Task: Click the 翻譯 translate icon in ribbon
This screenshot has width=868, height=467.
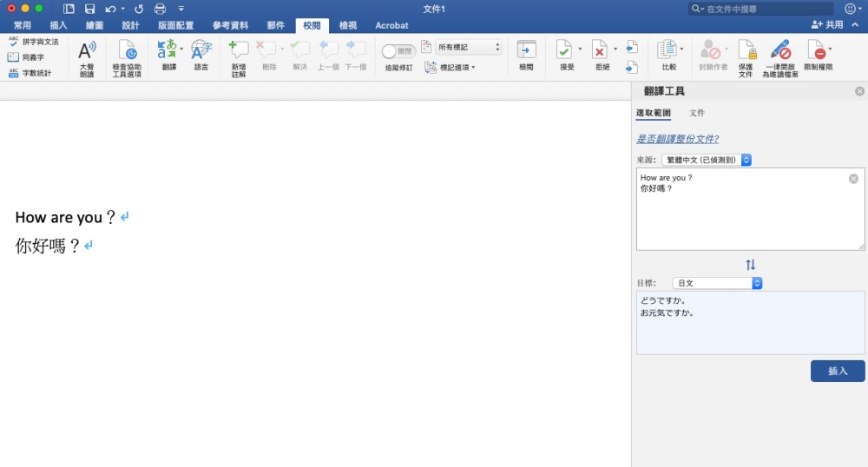Action: 168,52
